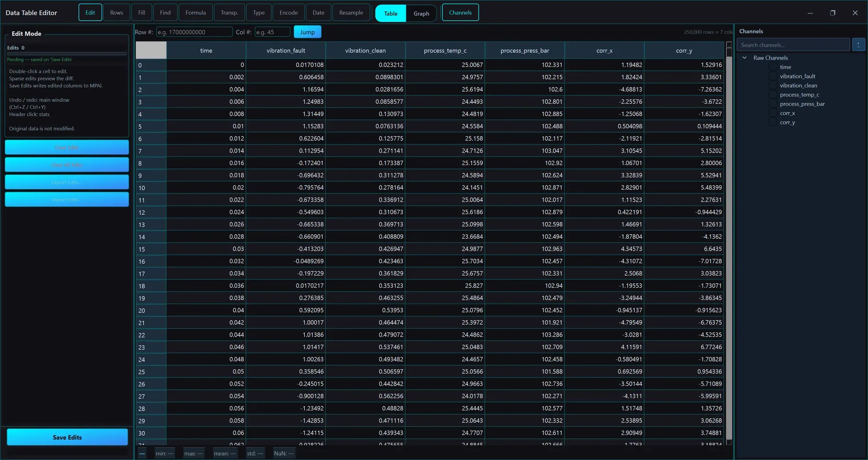Screen dimensions: 868x460
Task: Click the Clear Edits button
Action: point(67,147)
